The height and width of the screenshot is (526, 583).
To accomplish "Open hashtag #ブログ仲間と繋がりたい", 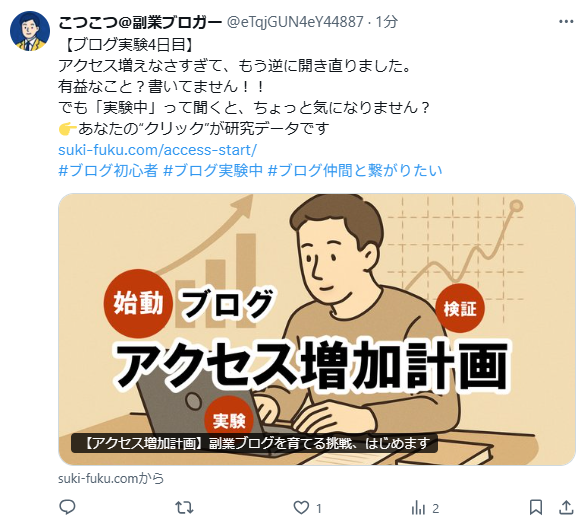I will [x=355, y=171].
